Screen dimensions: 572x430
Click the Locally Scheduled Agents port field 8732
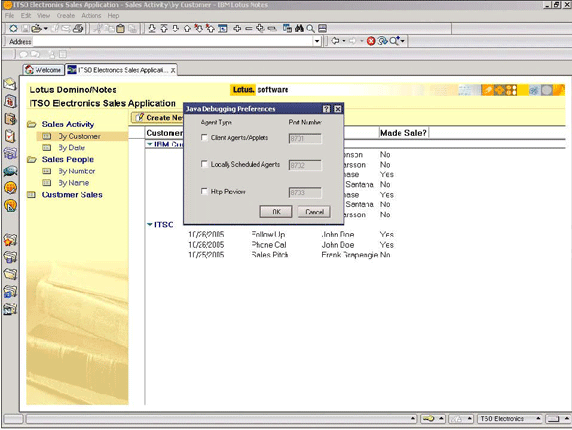point(305,165)
